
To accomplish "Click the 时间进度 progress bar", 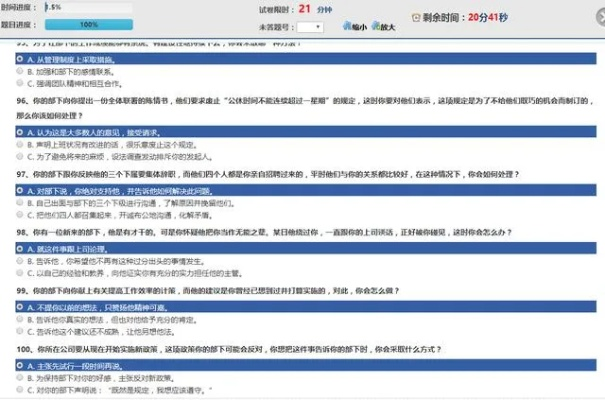I will tap(88, 7).
